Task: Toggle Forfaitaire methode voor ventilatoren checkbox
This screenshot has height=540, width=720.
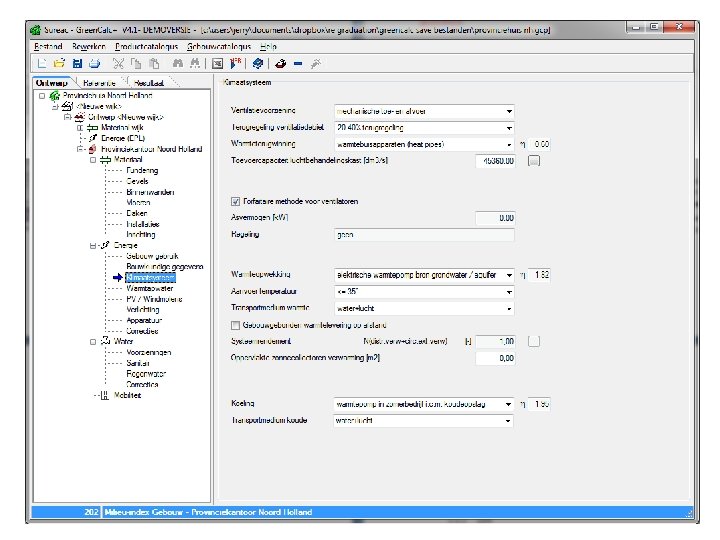Action: pyautogui.click(x=236, y=202)
